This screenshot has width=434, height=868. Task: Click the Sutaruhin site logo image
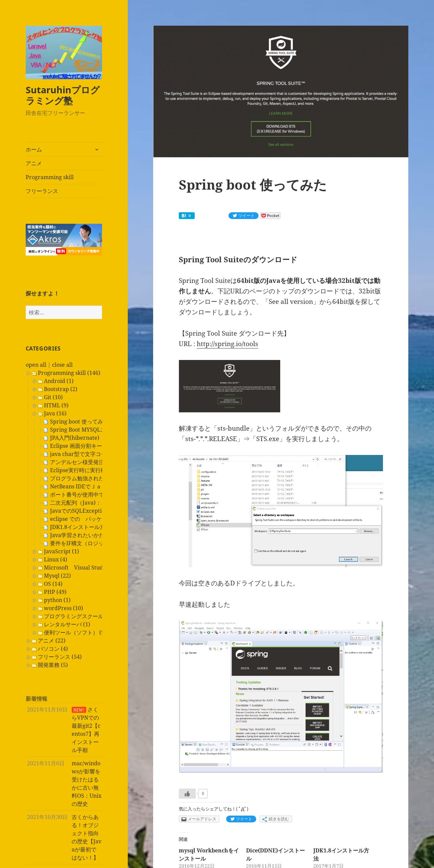(64, 52)
